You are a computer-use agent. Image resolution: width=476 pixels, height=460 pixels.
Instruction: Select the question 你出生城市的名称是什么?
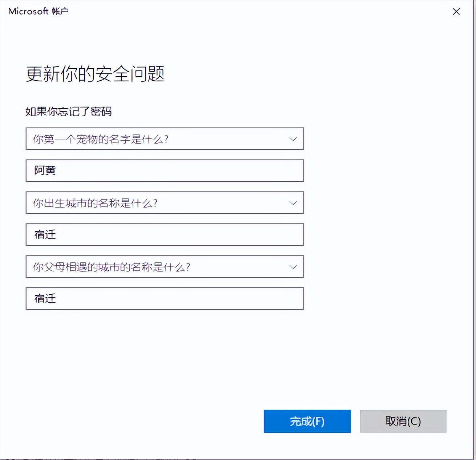pos(145,203)
